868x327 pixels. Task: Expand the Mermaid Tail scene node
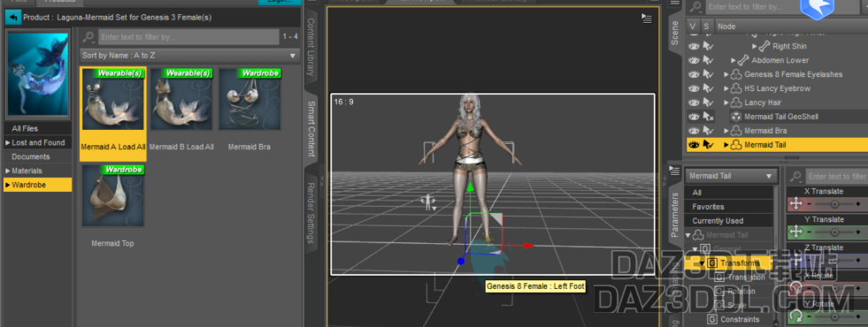pyautogui.click(x=726, y=145)
